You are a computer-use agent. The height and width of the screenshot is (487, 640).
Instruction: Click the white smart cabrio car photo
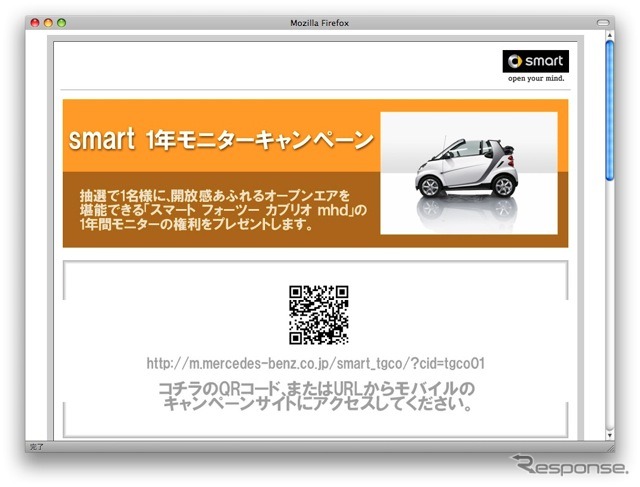pyautogui.click(x=469, y=173)
